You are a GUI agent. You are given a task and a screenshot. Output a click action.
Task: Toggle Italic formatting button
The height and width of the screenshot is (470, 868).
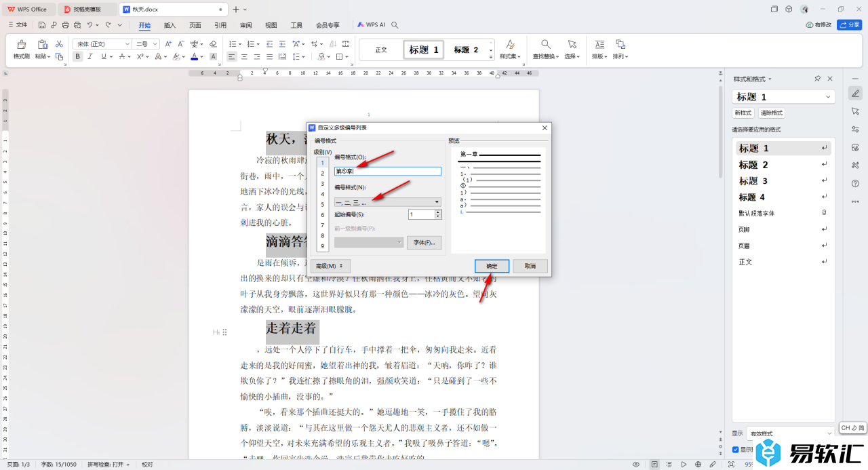91,57
